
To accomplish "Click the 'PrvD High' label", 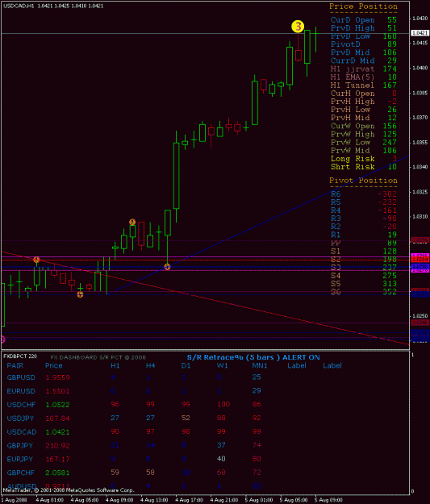I will coord(353,28).
